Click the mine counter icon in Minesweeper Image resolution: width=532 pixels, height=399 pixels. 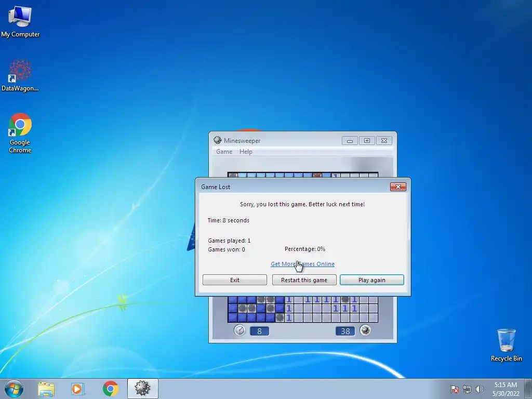(x=365, y=330)
